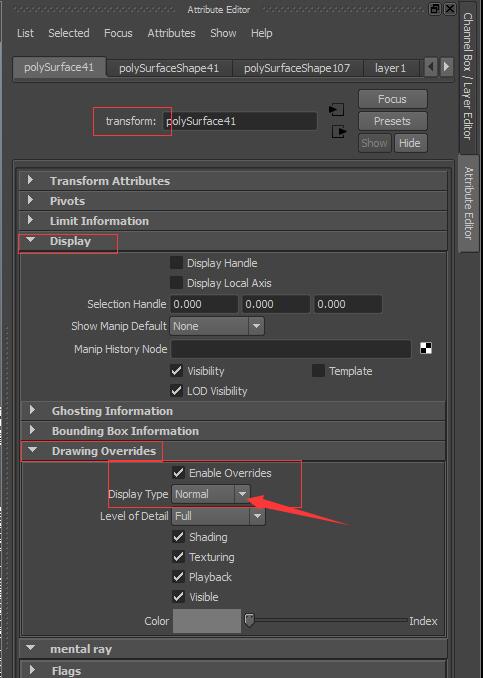Click the Color index slider handle
This screenshot has height=678, width=483.
[249, 620]
